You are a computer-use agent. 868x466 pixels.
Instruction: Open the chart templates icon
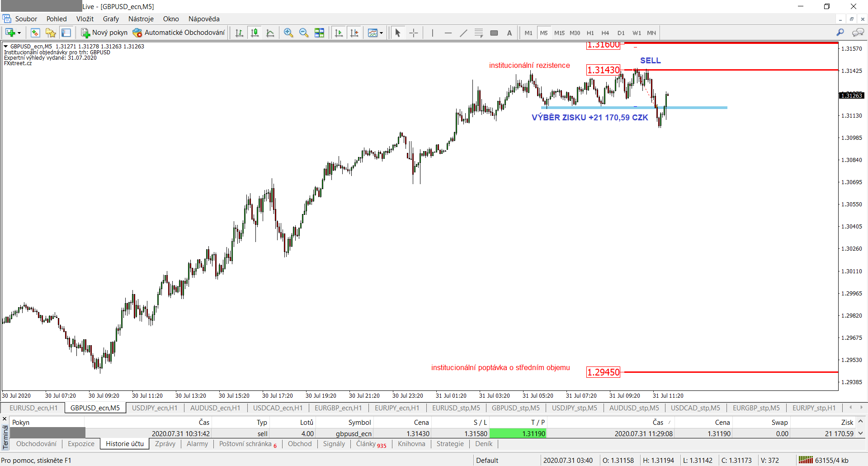pyautogui.click(x=373, y=33)
